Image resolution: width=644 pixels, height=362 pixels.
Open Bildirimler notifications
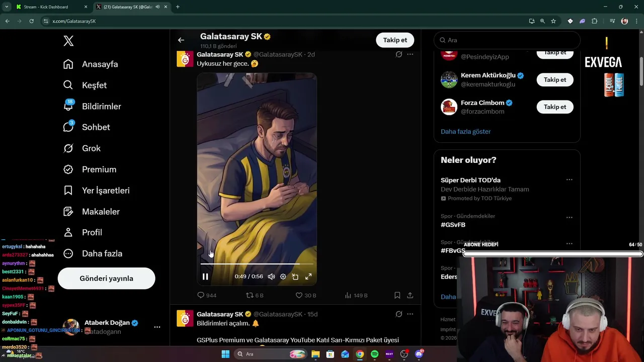[x=92, y=107]
